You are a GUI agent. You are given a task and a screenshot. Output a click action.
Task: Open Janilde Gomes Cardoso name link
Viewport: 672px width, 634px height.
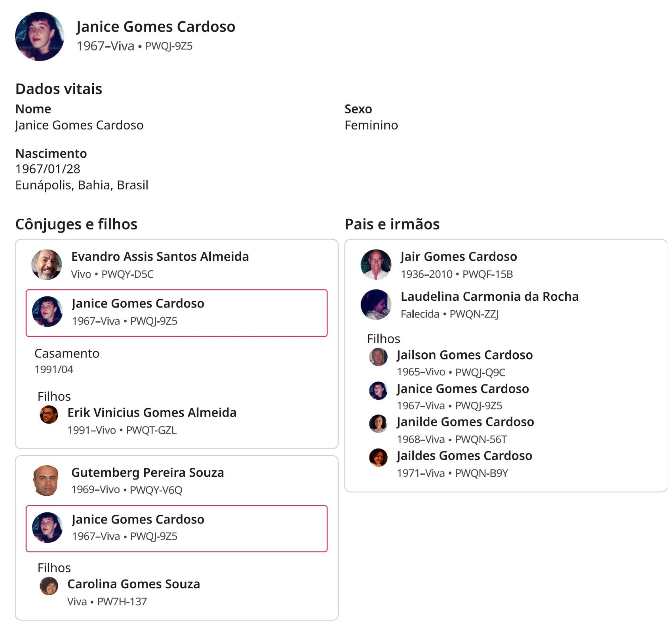click(x=465, y=422)
